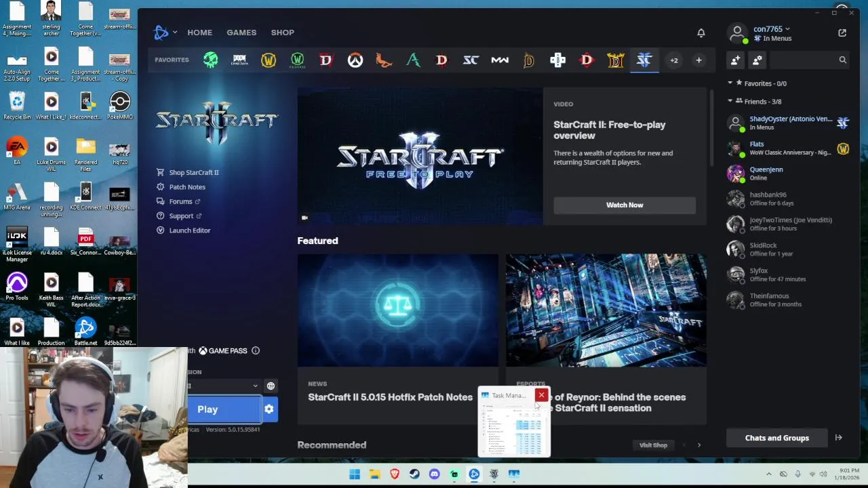Select offline friend hashbank96

point(788,199)
